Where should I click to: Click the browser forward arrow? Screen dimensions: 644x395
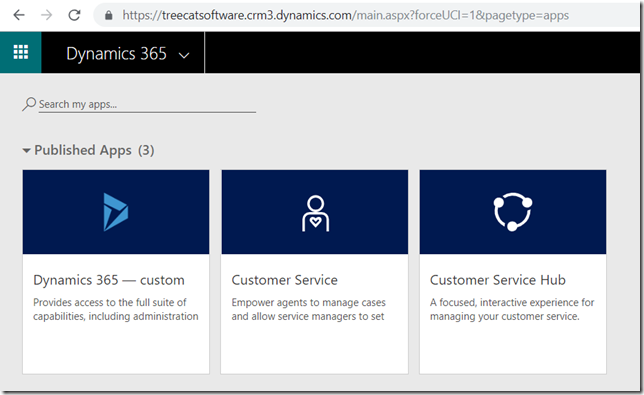click(x=46, y=15)
